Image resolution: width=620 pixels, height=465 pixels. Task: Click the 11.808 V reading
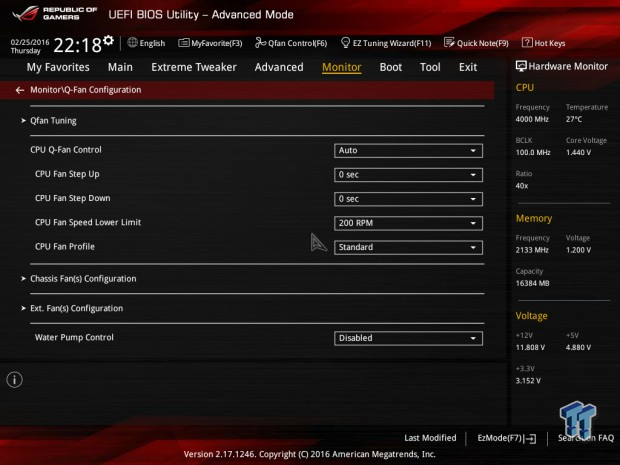[530, 348]
